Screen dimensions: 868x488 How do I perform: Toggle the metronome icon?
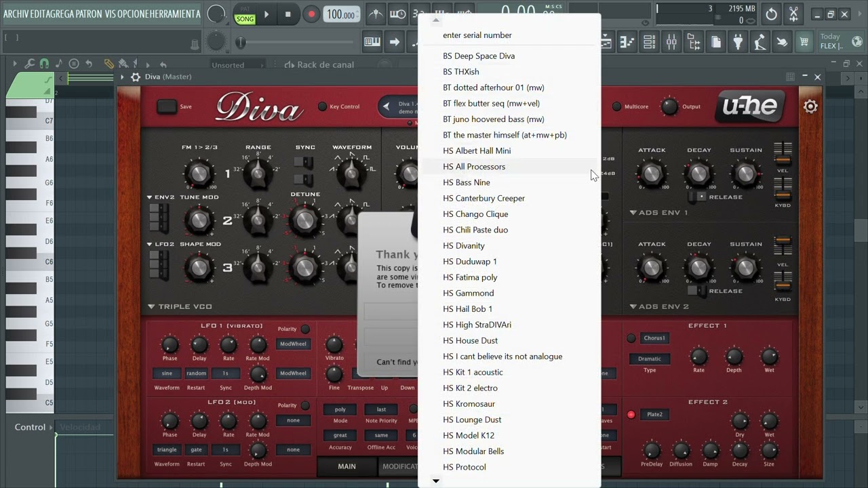click(375, 14)
